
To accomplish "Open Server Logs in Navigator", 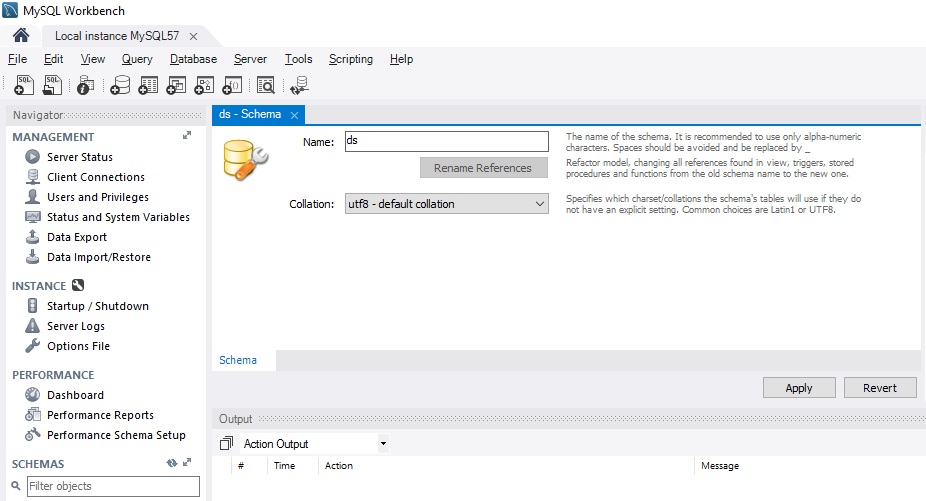I will coord(76,326).
